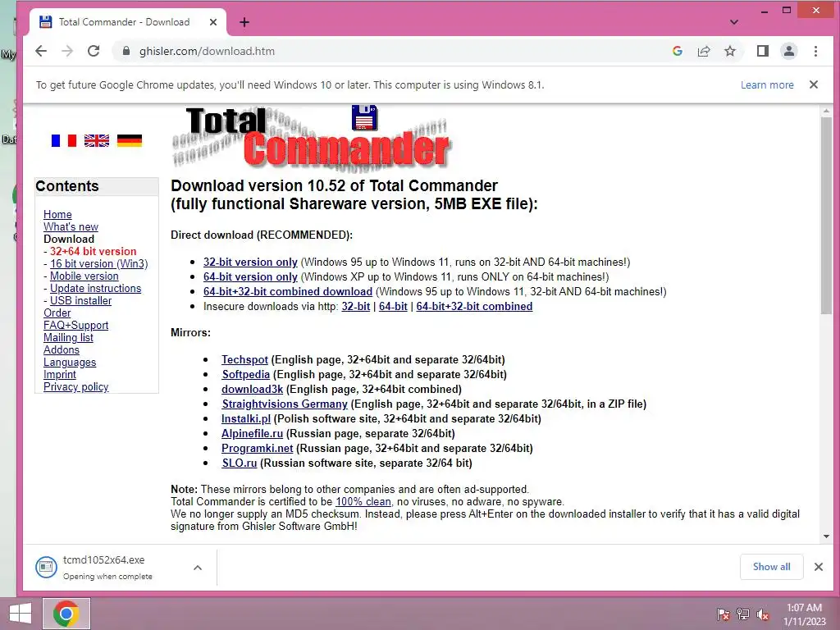This screenshot has width=840, height=630.
Task: Click the address bar URL field
Action: [x=391, y=51]
